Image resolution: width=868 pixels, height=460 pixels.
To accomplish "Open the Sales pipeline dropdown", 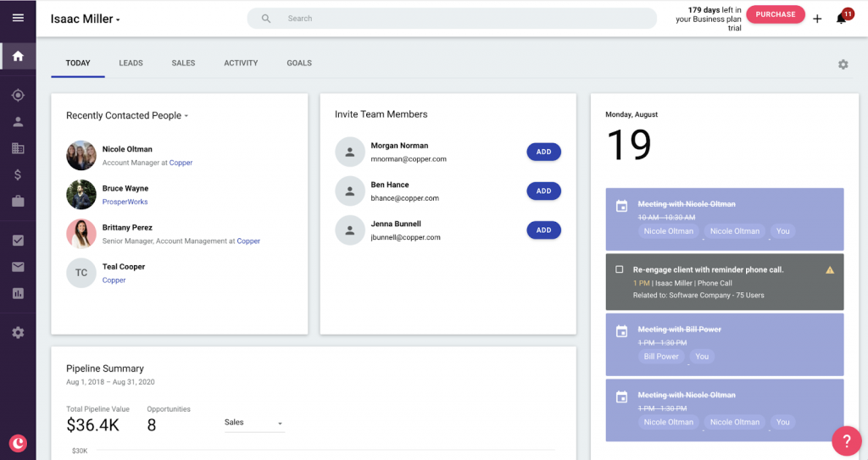I will click(x=253, y=423).
